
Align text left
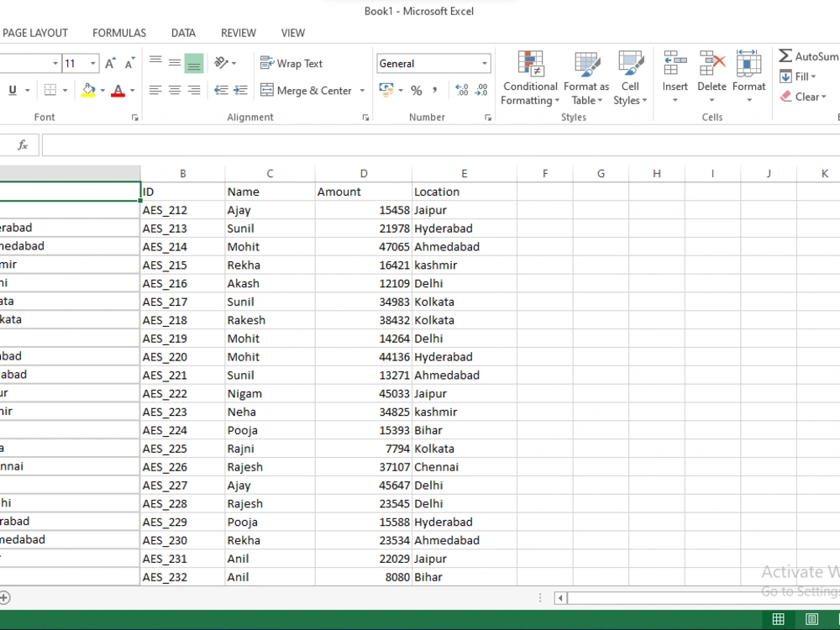tap(155, 90)
